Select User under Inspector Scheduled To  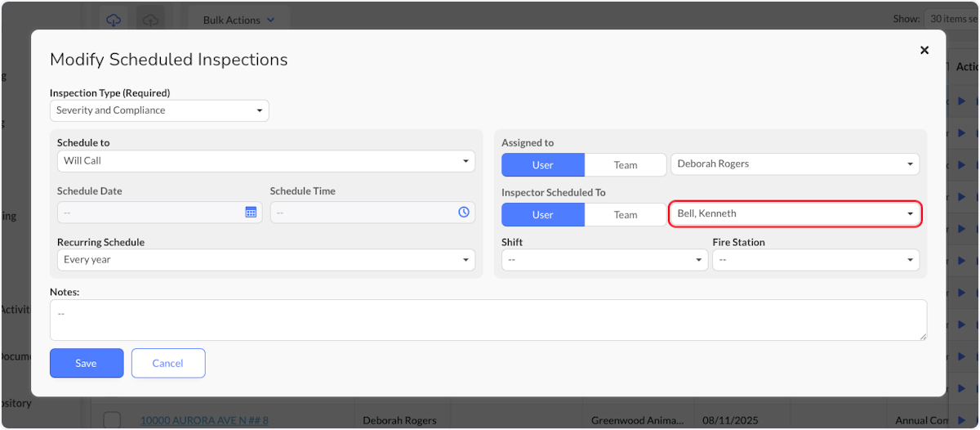coord(543,215)
